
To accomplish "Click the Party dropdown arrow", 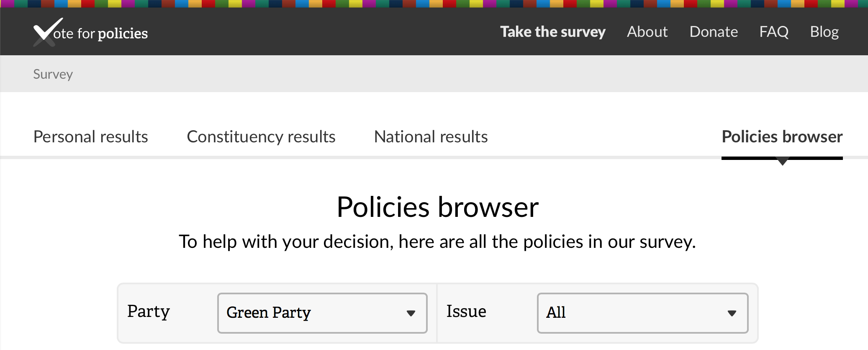I will pyautogui.click(x=411, y=313).
